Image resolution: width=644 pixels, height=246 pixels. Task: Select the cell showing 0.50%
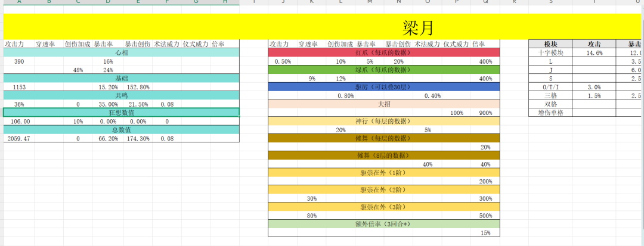pyautogui.click(x=283, y=61)
